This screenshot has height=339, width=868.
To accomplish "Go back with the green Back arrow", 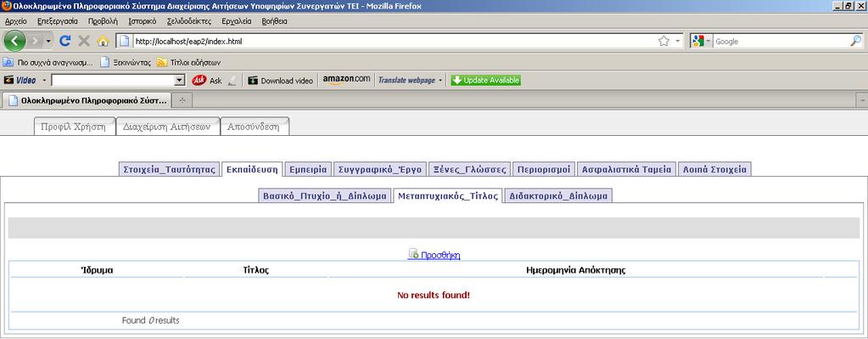I will pyautogui.click(x=15, y=41).
